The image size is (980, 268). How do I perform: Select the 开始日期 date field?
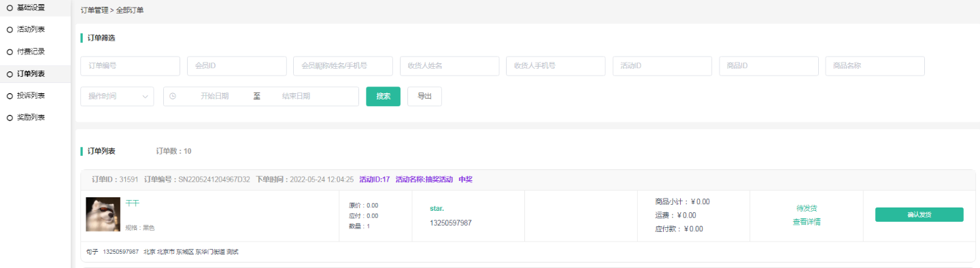[215, 97]
